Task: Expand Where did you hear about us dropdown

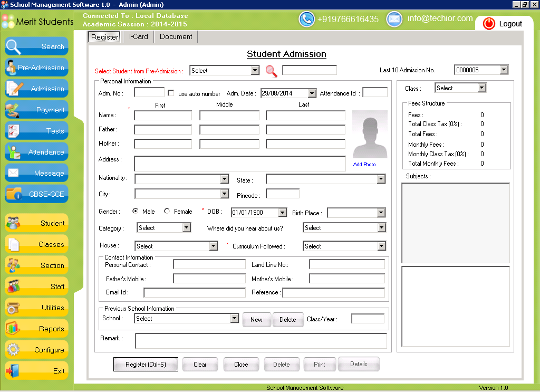Action: click(381, 227)
